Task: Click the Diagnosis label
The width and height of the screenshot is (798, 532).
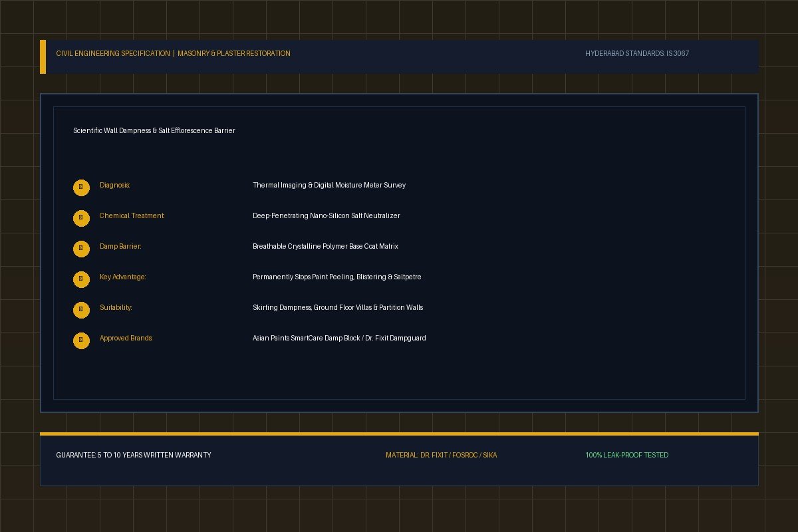Action: (x=115, y=186)
